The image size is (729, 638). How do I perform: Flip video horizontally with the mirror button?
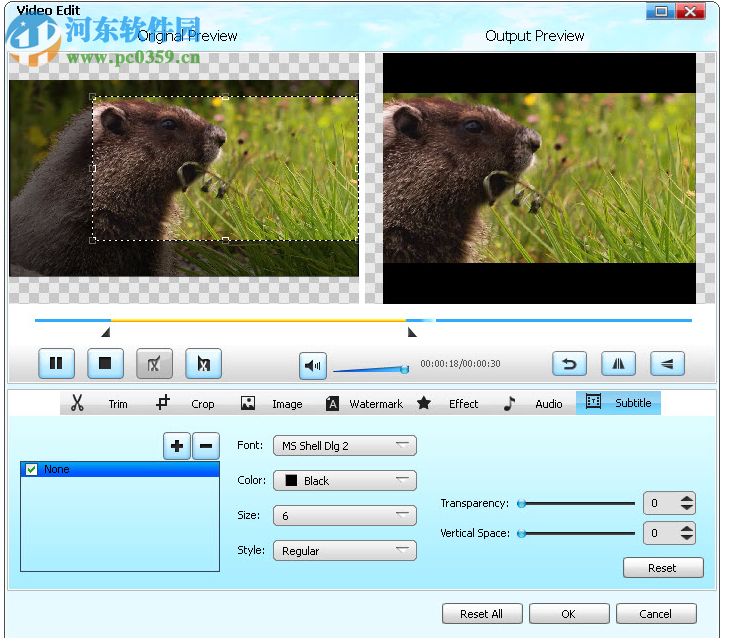tap(618, 364)
